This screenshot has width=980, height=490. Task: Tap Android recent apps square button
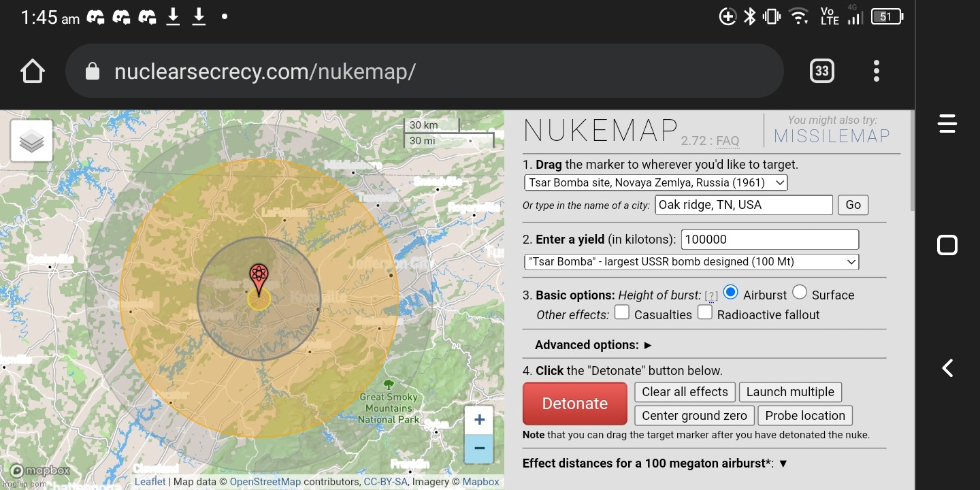click(947, 245)
